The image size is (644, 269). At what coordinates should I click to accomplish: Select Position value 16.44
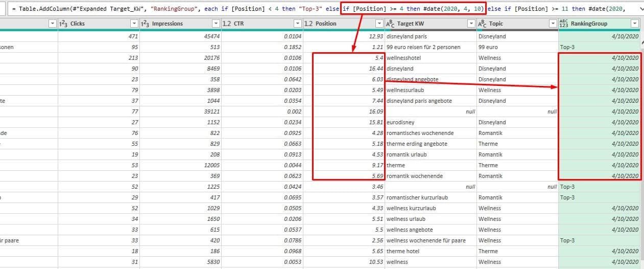(x=343, y=69)
